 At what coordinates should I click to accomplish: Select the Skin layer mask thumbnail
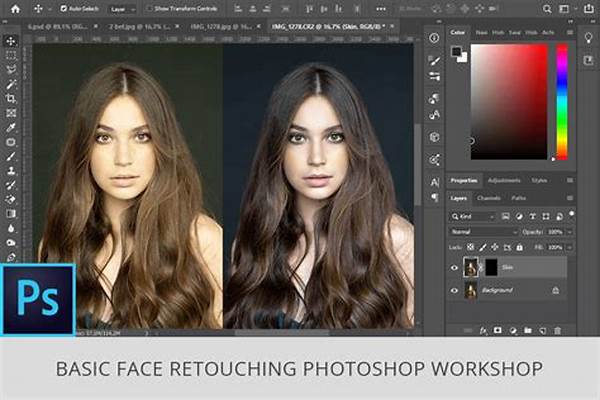[x=491, y=267]
